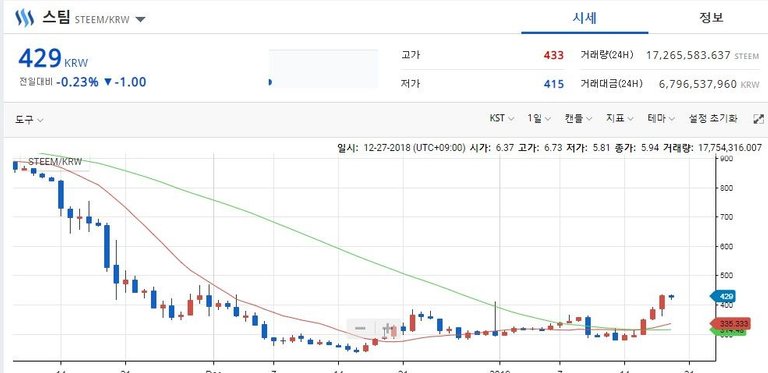Click the 저가 value 415
This screenshot has width=768, height=373.
pos(553,84)
